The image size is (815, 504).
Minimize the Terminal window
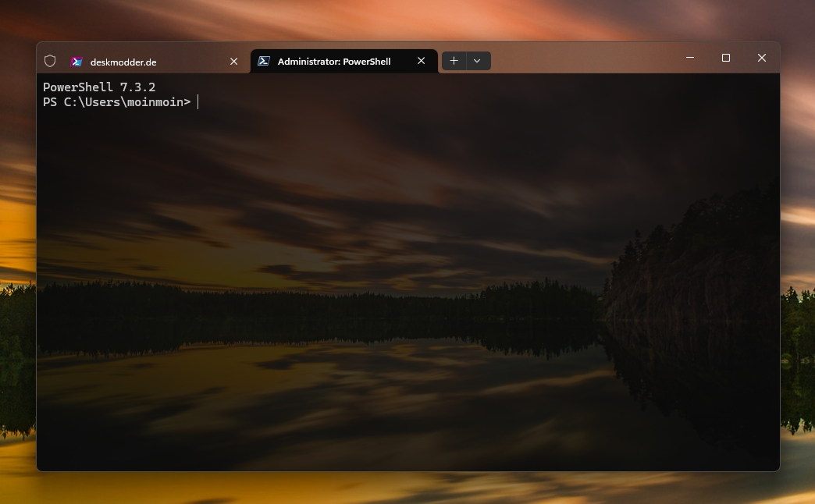[690, 58]
